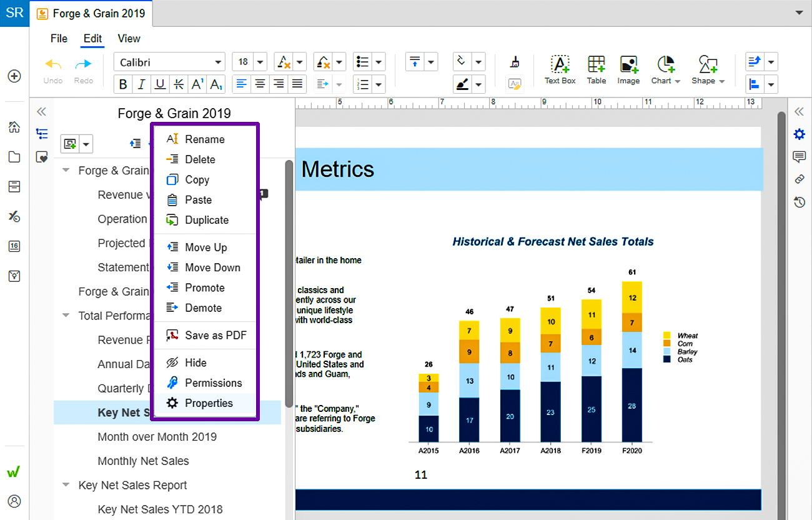Screen dimensions: 812x520
Task: Collapse the Key Net Sales Report section
Action: (x=66, y=485)
